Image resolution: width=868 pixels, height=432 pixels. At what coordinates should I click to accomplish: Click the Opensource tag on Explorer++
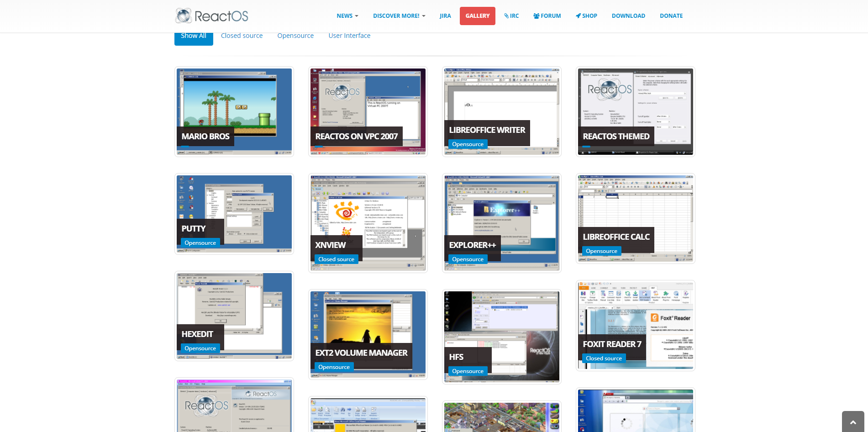pyautogui.click(x=468, y=259)
